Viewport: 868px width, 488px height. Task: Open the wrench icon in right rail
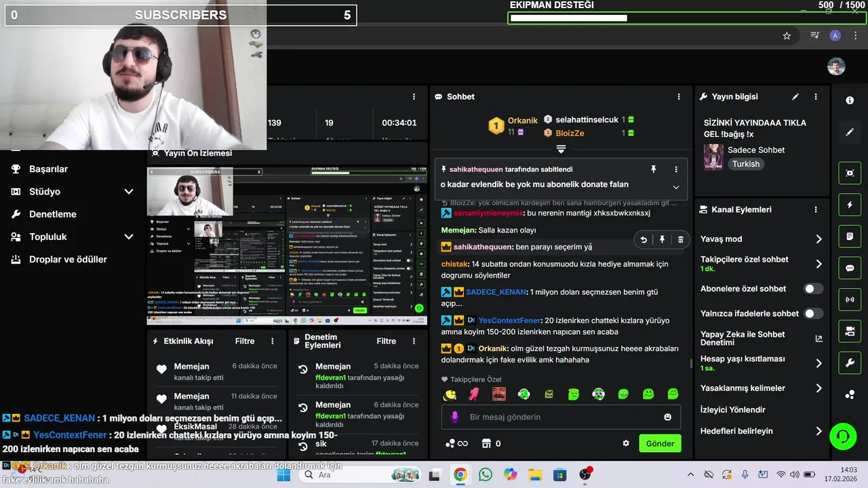click(x=850, y=363)
